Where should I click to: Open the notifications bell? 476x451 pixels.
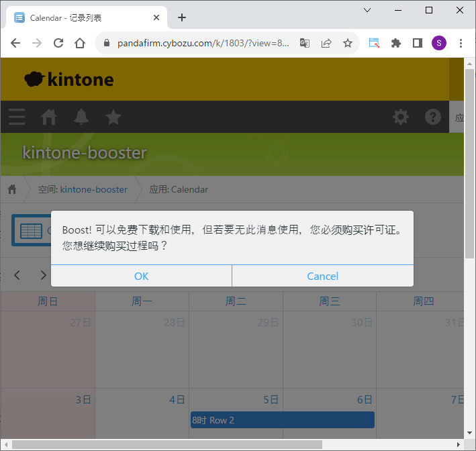[81, 117]
